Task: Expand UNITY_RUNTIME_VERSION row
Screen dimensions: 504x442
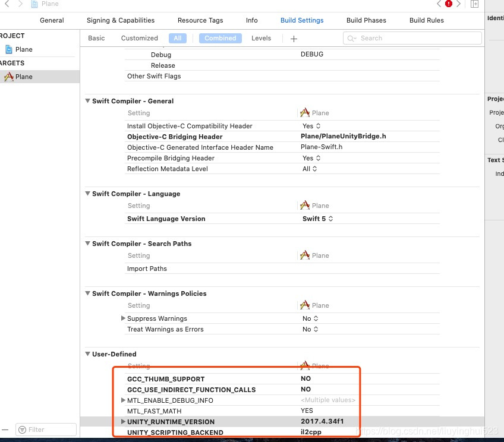Action: 123,421
